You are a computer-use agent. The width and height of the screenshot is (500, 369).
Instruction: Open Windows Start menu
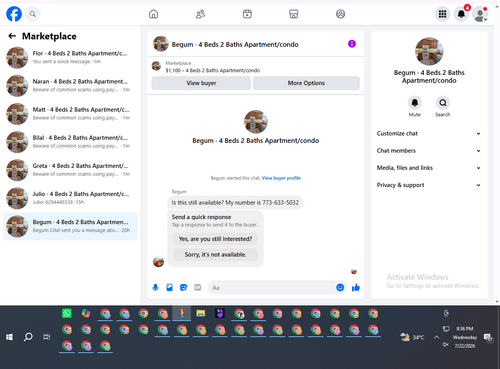pos(9,337)
